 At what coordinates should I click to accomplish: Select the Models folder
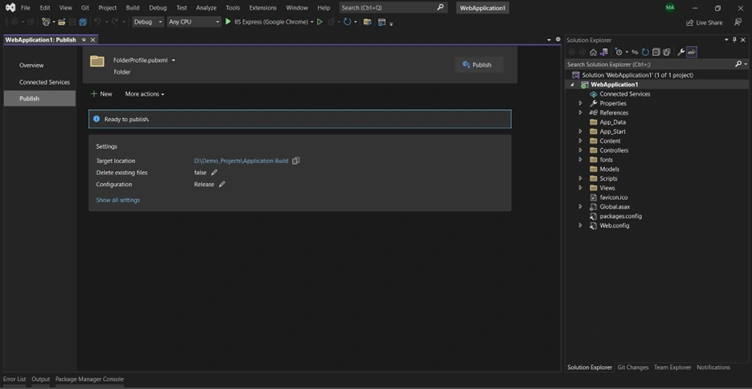(x=609, y=169)
